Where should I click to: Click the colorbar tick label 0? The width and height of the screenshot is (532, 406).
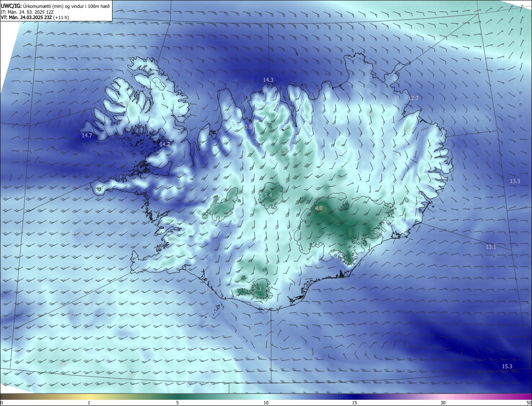2,403
